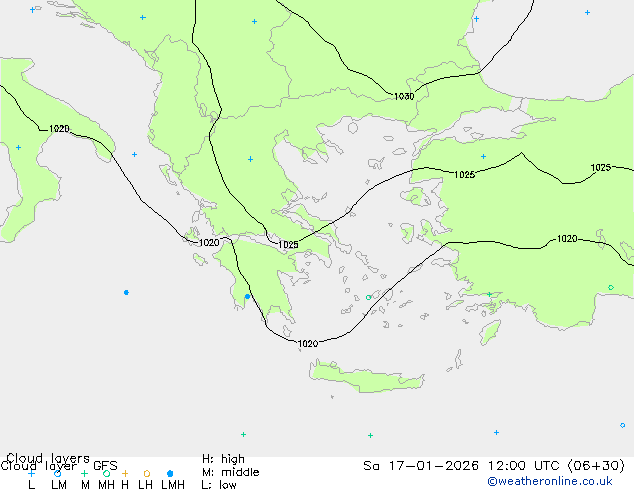Click the green circle legend symbol above MH
Screen dimensions: 634x490
[x=106, y=473]
